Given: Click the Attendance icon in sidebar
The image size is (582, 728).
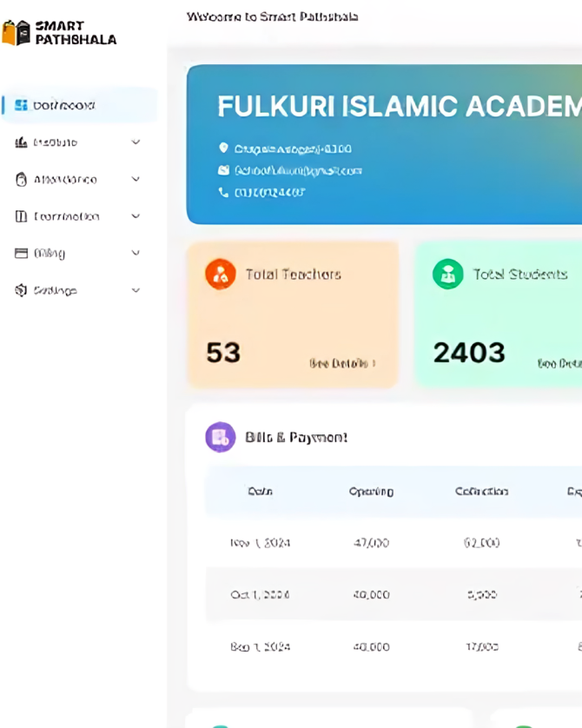Looking at the screenshot, I should point(22,180).
